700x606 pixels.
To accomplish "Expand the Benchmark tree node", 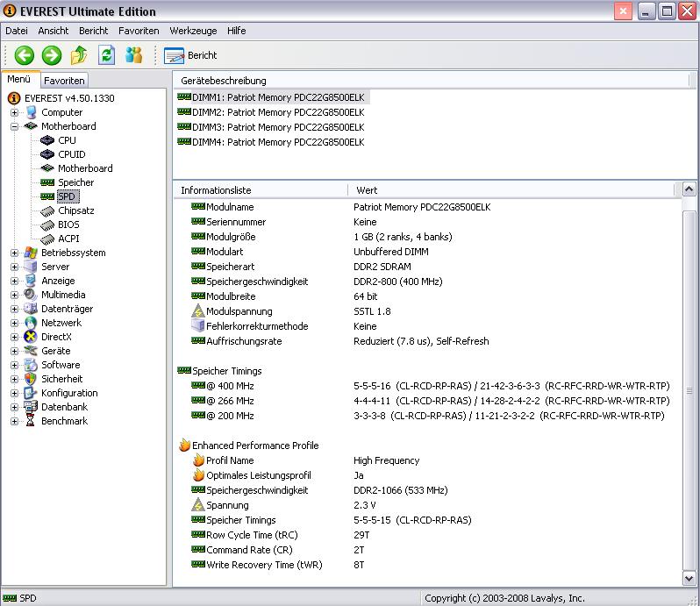I will coord(14,421).
